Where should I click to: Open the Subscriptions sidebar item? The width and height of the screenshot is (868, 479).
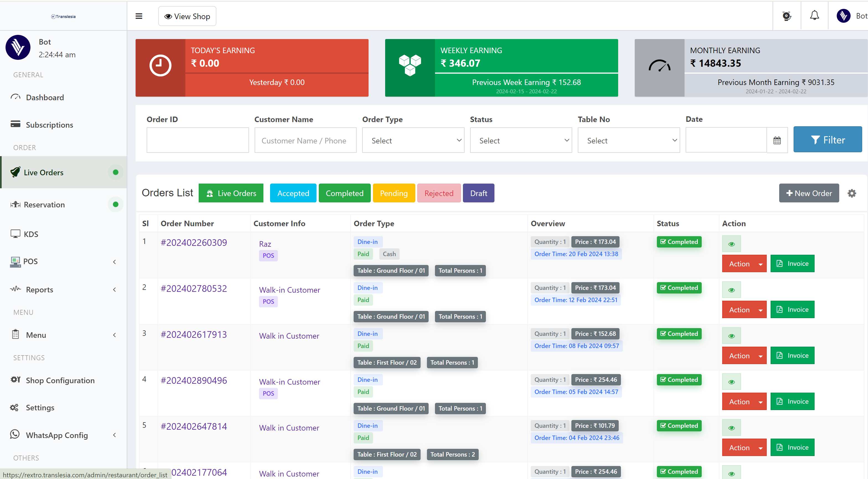(x=49, y=125)
